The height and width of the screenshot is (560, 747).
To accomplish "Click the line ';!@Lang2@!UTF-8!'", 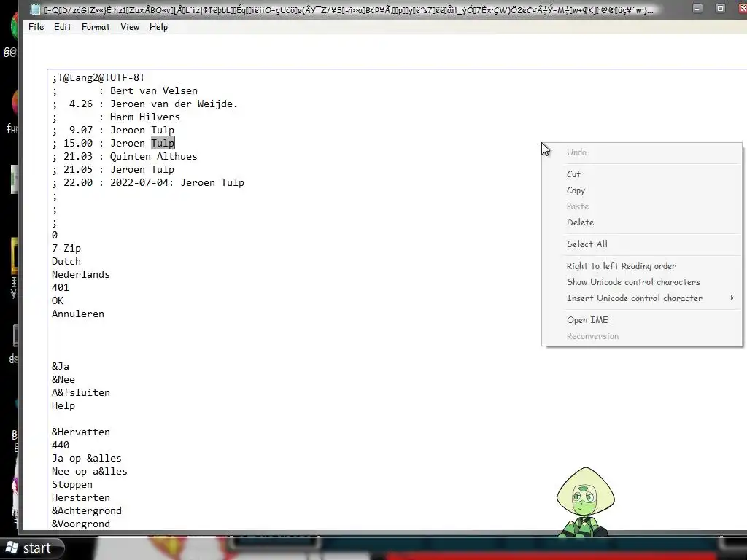I will pyautogui.click(x=98, y=77).
